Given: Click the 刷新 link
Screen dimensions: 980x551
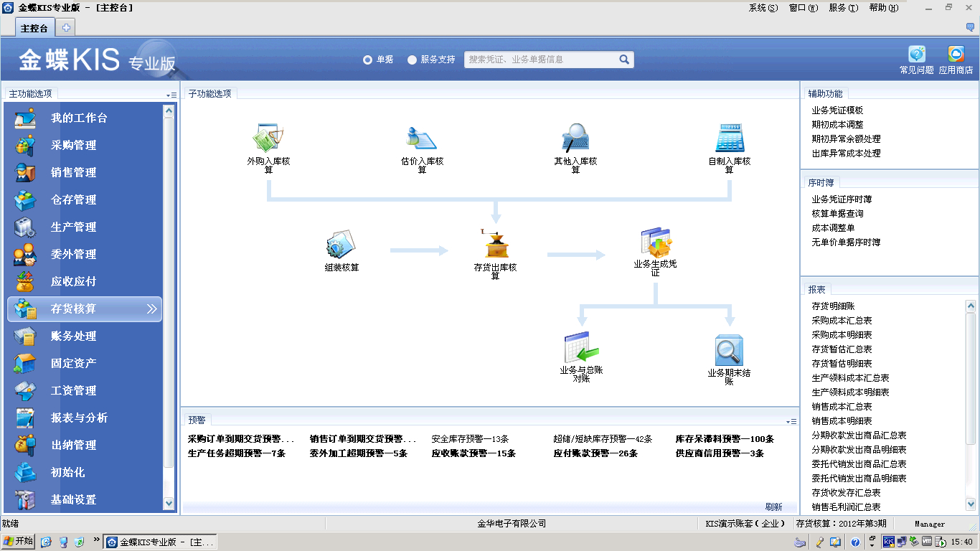Looking at the screenshot, I should pos(773,507).
